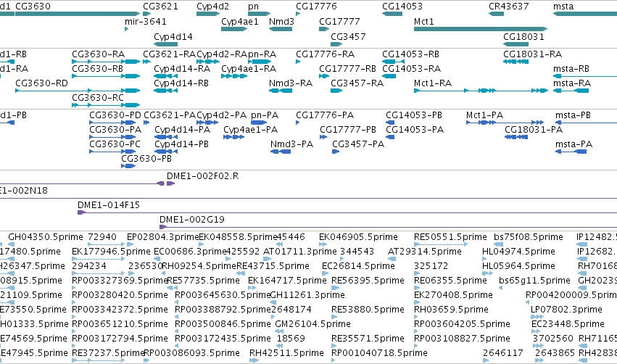Select the CR43637 gene label
Screen dimensions: 617x364
point(509,7)
